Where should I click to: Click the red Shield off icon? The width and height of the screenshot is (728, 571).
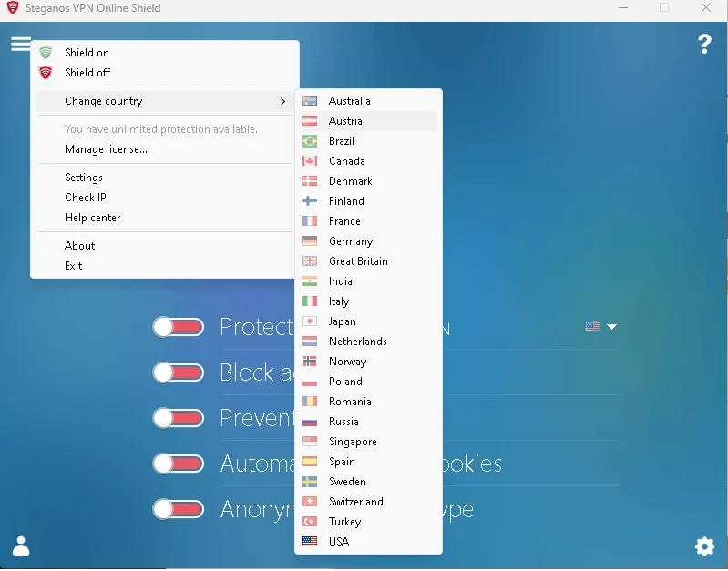[46, 73]
